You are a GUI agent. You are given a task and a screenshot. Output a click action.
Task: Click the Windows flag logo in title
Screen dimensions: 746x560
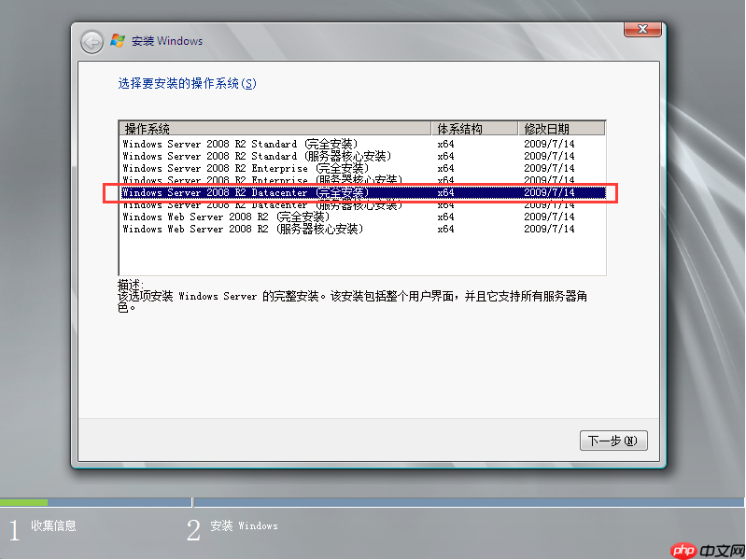(x=118, y=41)
